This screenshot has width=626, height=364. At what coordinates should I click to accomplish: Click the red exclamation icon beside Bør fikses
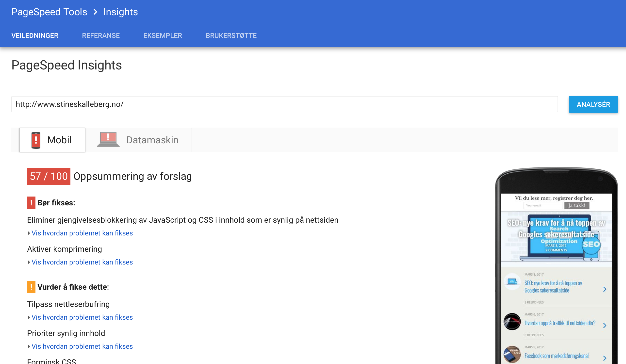click(x=31, y=203)
